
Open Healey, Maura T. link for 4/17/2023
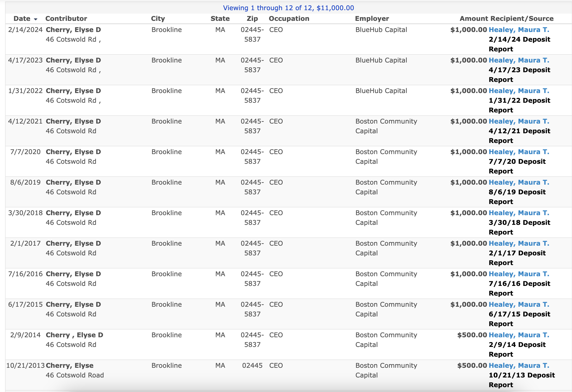[x=519, y=60]
